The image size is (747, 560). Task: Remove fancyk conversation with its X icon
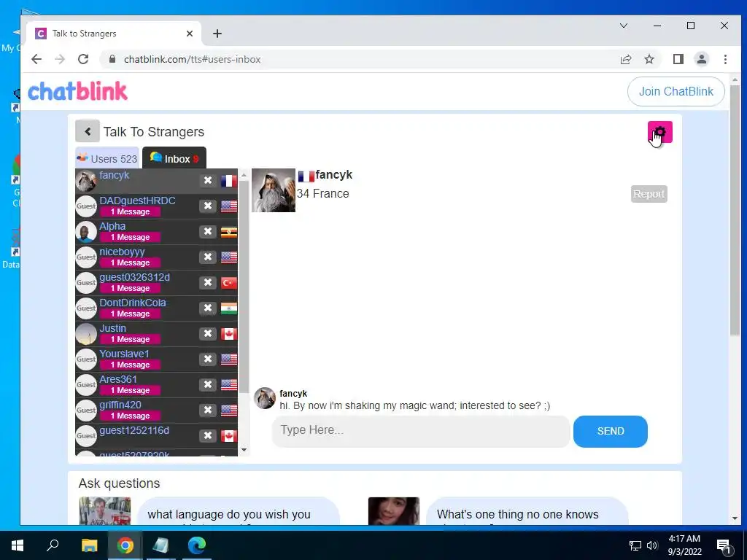pos(208,181)
